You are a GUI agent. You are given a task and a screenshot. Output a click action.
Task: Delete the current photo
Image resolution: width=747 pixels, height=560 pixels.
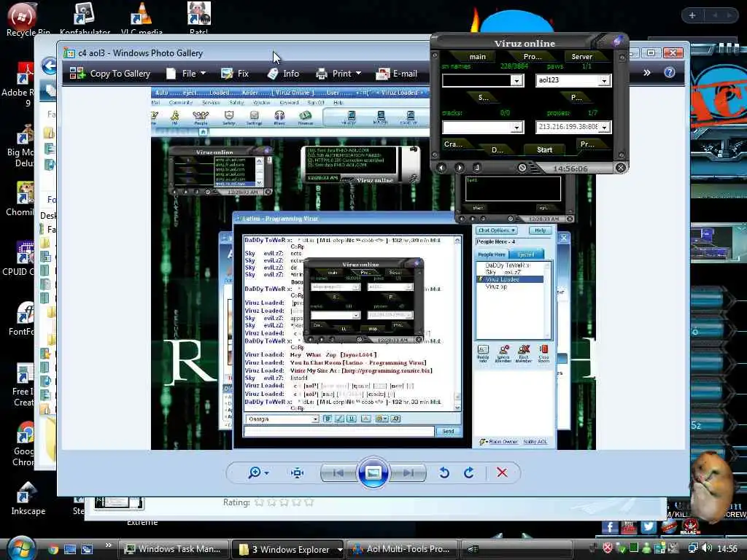click(x=502, y=472)
